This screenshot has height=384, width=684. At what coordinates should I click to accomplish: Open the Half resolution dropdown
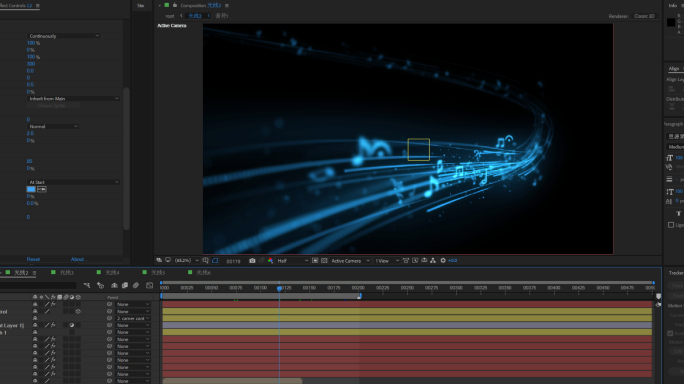(x=292, y=261)
